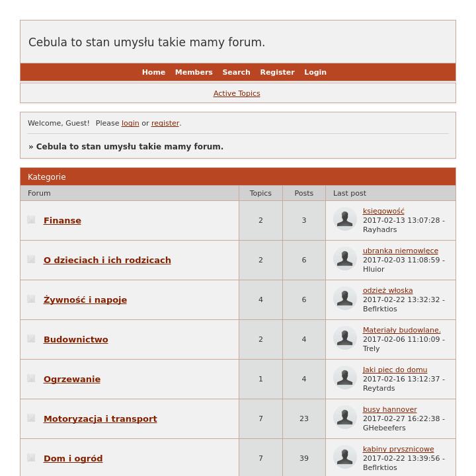Viewport: 476px width, 476px height.
Task: Open the kabiny prysznicowe last post
Action: click(x=398, y=449)
